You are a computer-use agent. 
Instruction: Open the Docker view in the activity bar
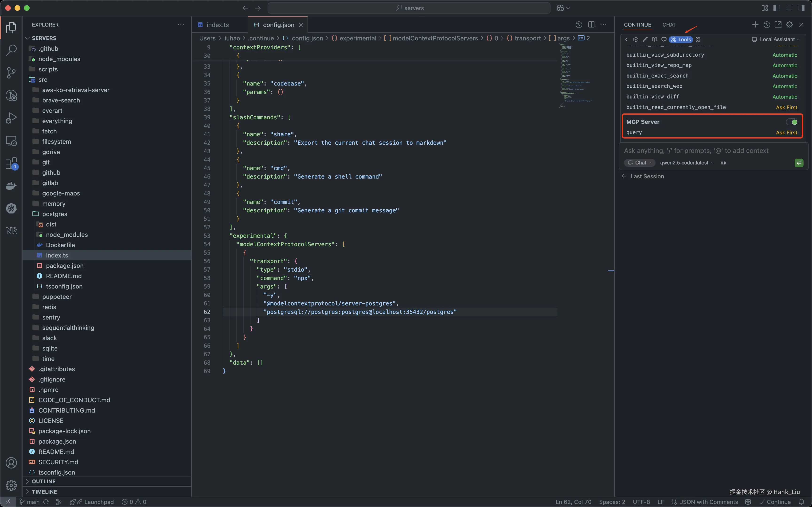[x=11, y=186]
